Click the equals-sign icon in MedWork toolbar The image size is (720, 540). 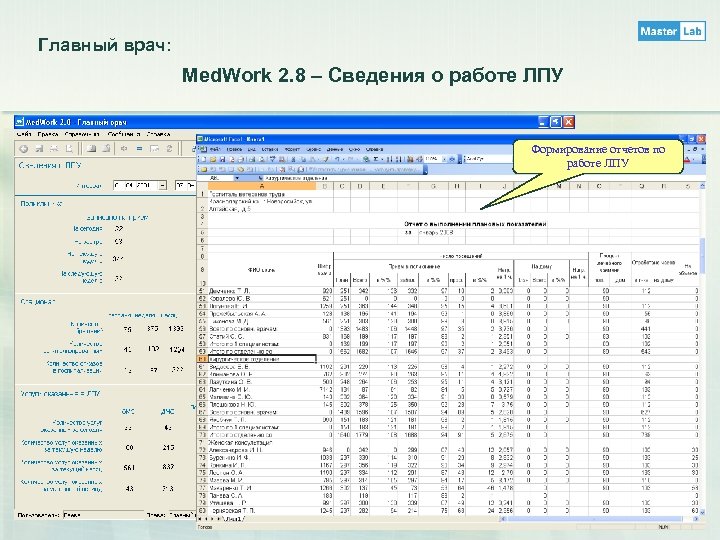click(139, 148)
